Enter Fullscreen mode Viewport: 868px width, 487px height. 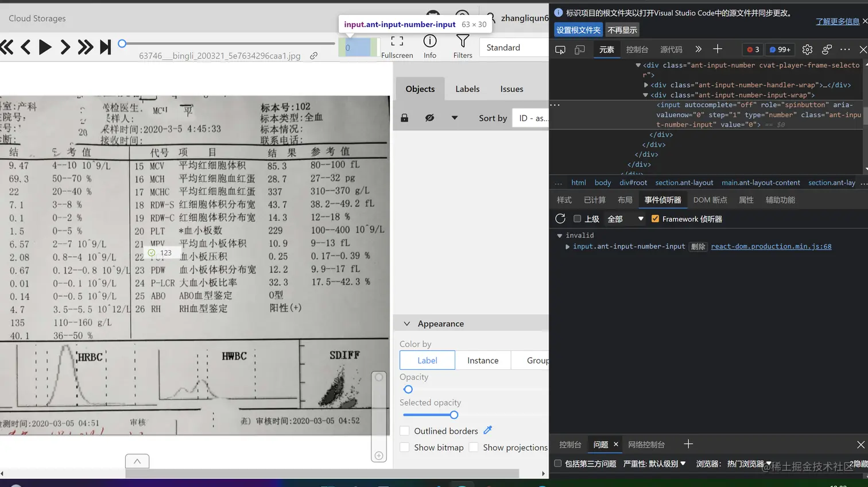[397, 47]
